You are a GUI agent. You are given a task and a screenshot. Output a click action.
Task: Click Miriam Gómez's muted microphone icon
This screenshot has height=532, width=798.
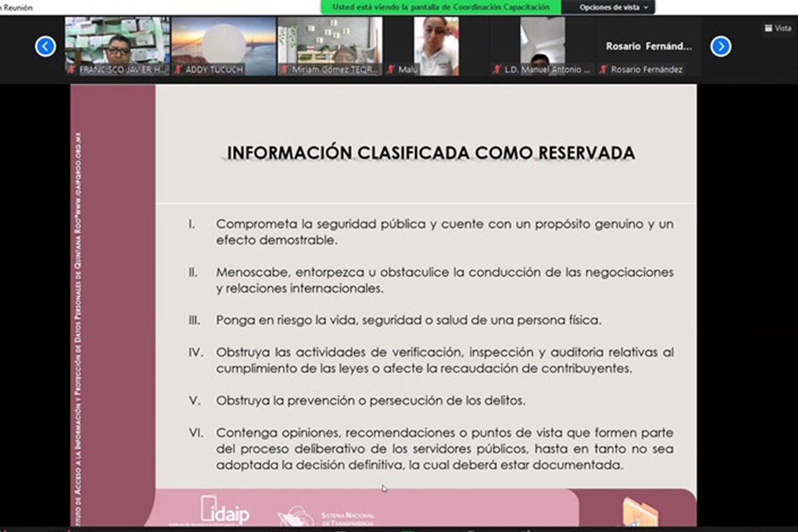click(x=285, y=70)
